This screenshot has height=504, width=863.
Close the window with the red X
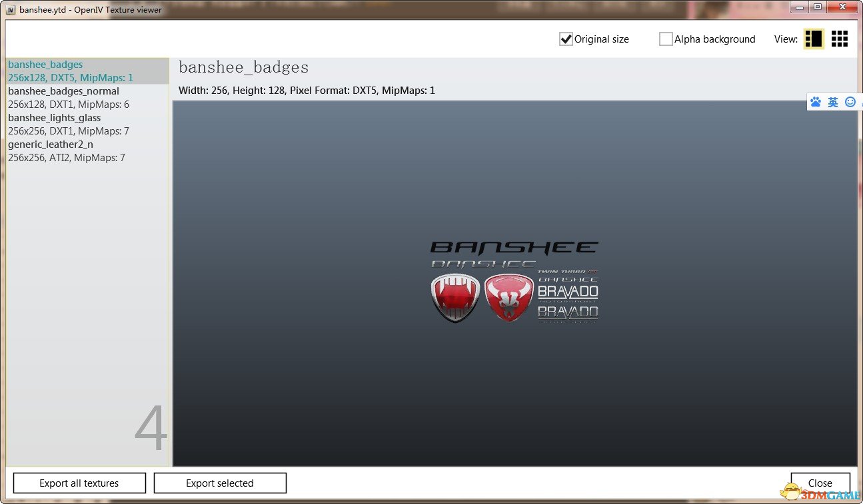(x=842, y=7)
